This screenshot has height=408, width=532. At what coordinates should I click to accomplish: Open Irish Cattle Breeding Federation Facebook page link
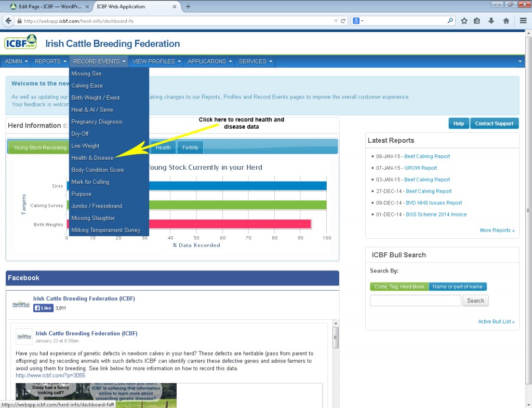(x=84, y=298)
